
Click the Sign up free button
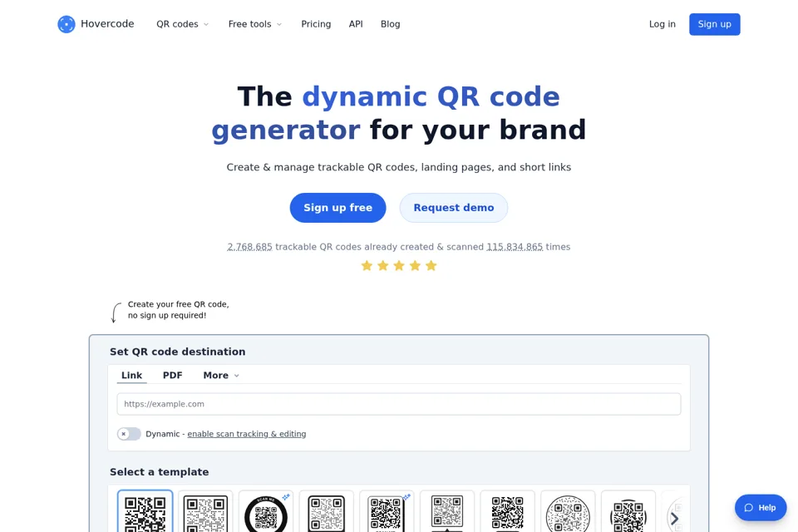coord(338,208)
